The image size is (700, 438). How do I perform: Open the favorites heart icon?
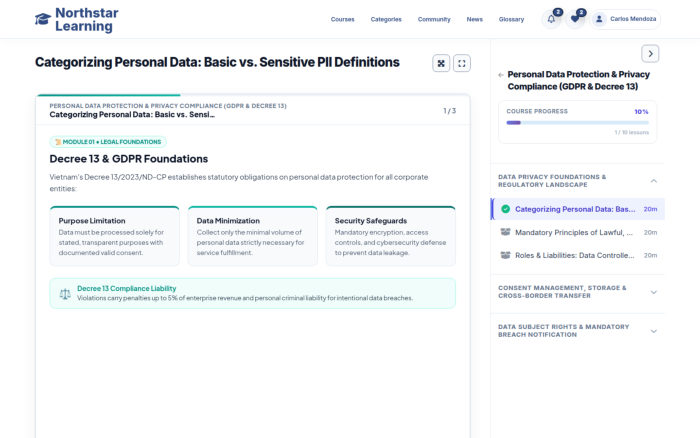click(x=575, y=19)
